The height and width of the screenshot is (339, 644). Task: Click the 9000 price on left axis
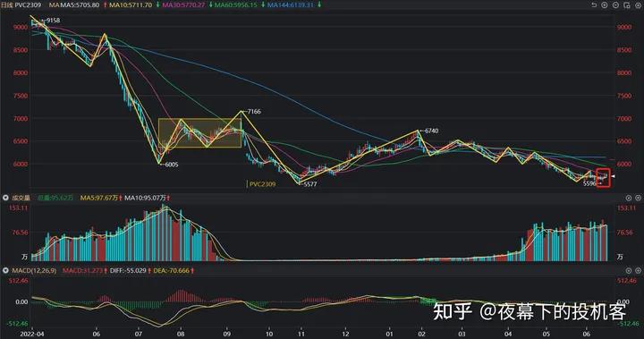coord(21,27)
